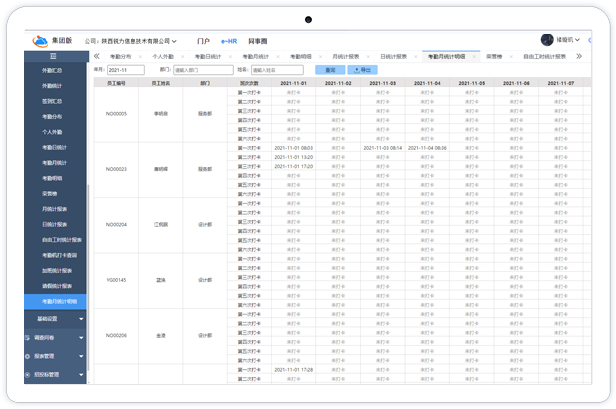This screenshot has height=409, width=616.
Task: Open 考勤月统计 in the sidebar
Action: click(x=55, y=163)
